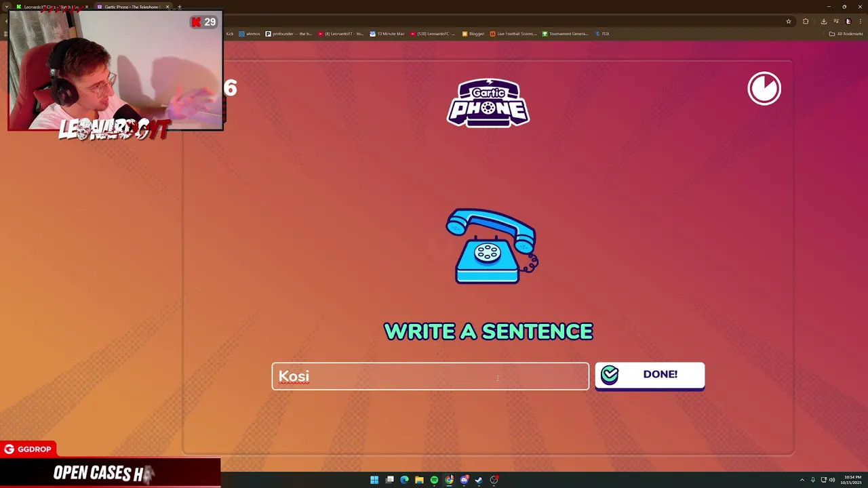
Task: Open the Chrome profile avatar
Action: tap(848, 21)
